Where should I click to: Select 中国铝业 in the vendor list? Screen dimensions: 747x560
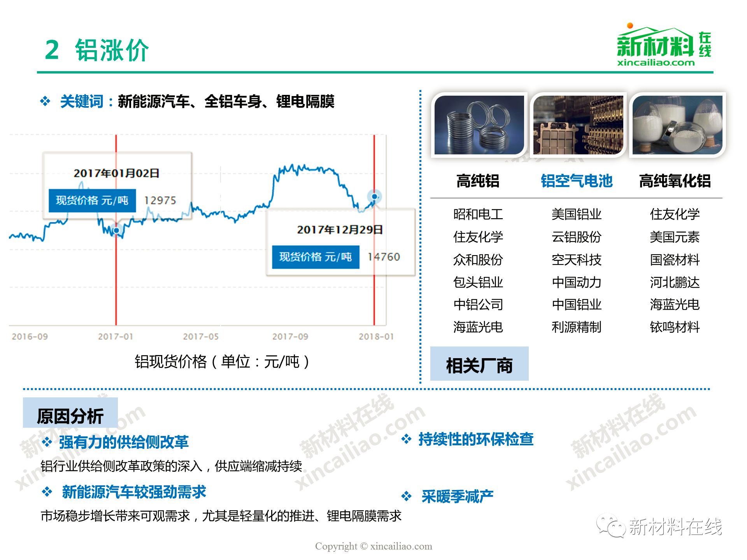tap(577, 304)
